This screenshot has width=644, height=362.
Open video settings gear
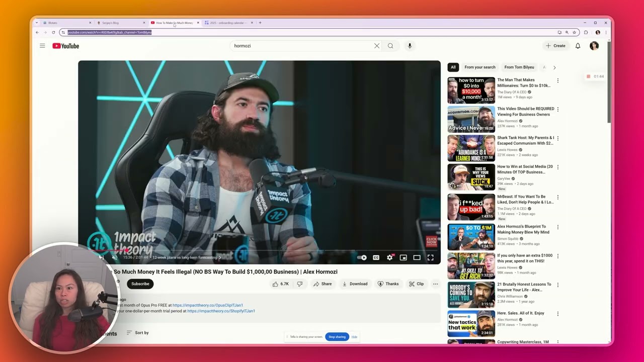(390, 257)
